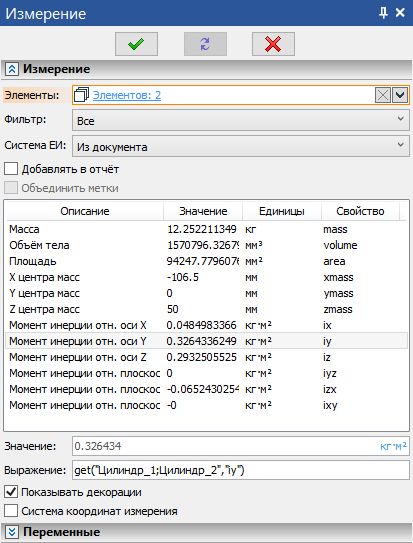Click the Значение column header
The image size is (413, 543).
[203, 211]
